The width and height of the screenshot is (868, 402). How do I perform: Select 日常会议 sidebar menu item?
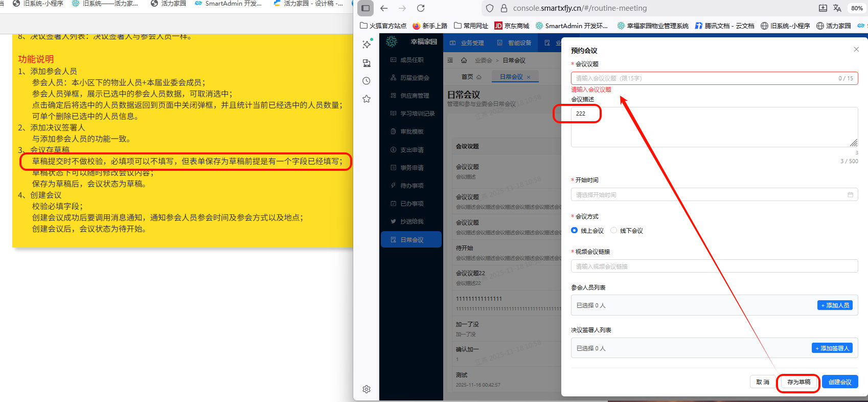click(411, 239)
